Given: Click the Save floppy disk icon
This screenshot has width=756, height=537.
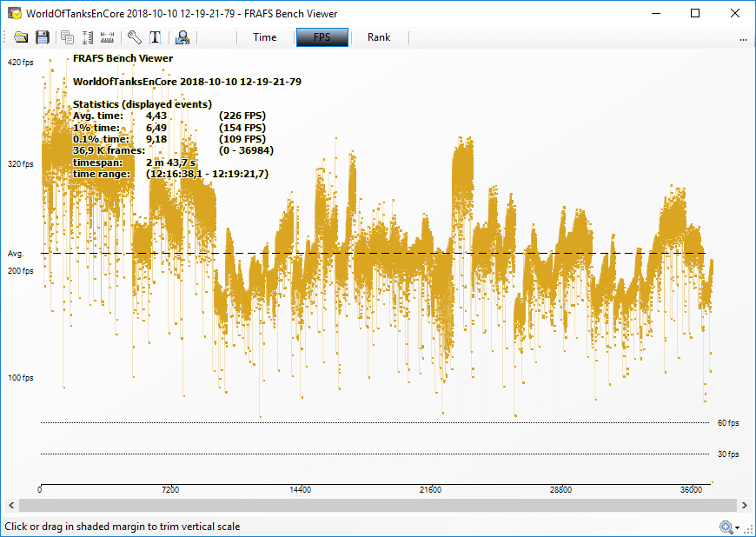Looking at the screenshot, I should point(41,37).
